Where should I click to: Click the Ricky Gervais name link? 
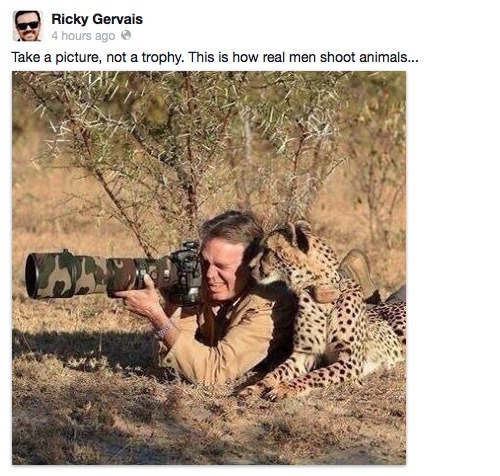pos(97,19)
